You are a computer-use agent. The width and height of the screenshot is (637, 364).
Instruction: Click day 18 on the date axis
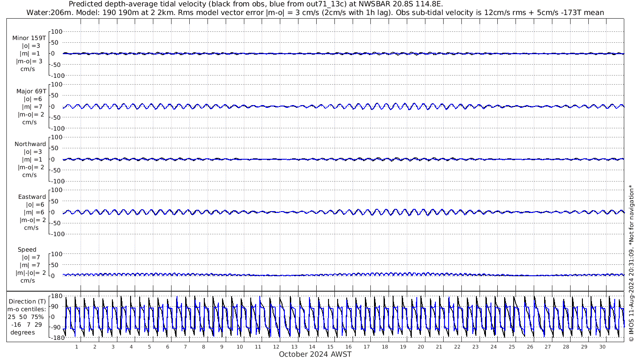385,347
